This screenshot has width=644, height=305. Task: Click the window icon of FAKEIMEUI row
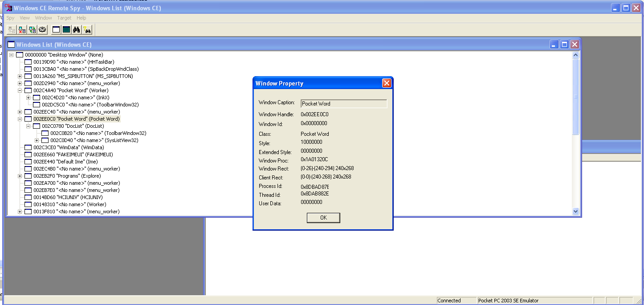28,155
